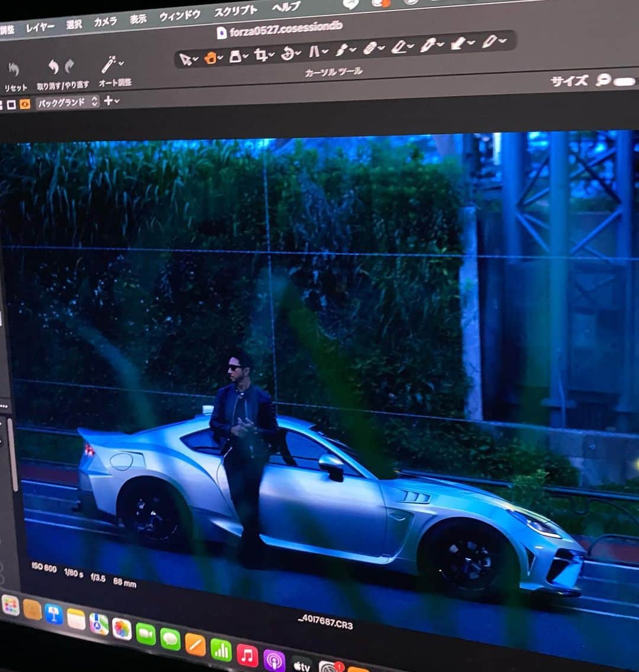Open the ウィンドウ menu
Screen dimensions: 639x672
[180, 15]
